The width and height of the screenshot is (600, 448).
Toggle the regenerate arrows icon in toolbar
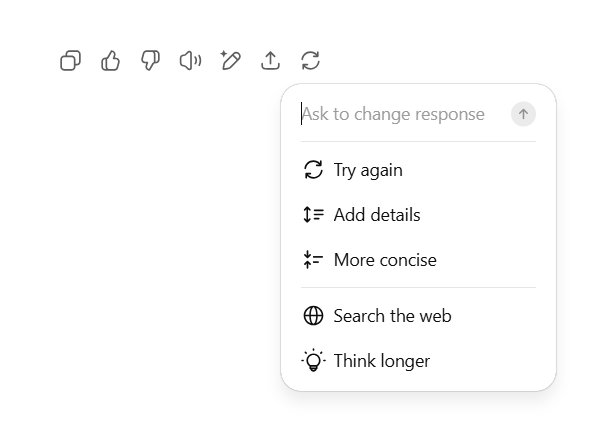pyautogui.click(x=310, y=60)
